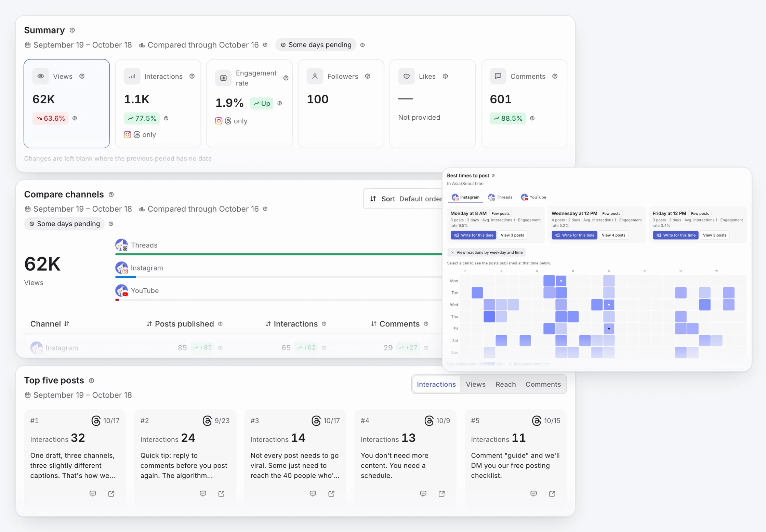Click the info icon next to Comments card
Image resolution: width=766 pixels, height=532 pixels.
[555, 76]
